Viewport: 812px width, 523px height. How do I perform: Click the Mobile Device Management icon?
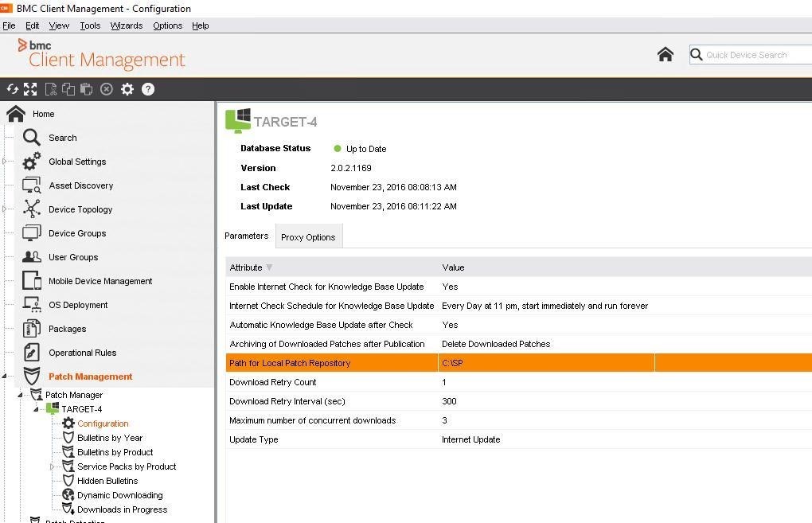pos(32,281)
